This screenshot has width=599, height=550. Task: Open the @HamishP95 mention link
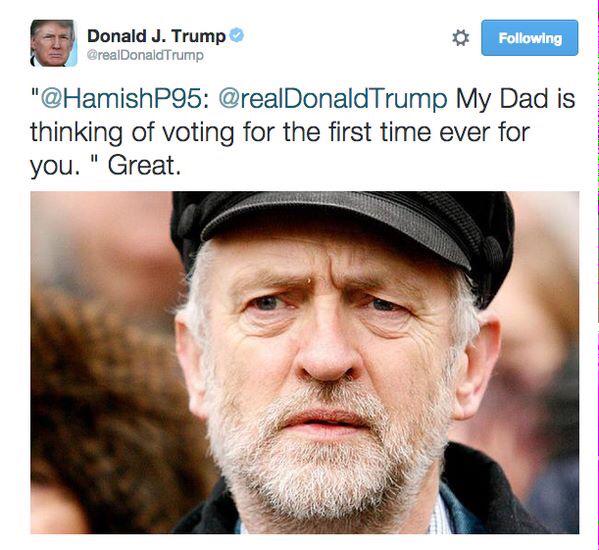pos(125,99)
